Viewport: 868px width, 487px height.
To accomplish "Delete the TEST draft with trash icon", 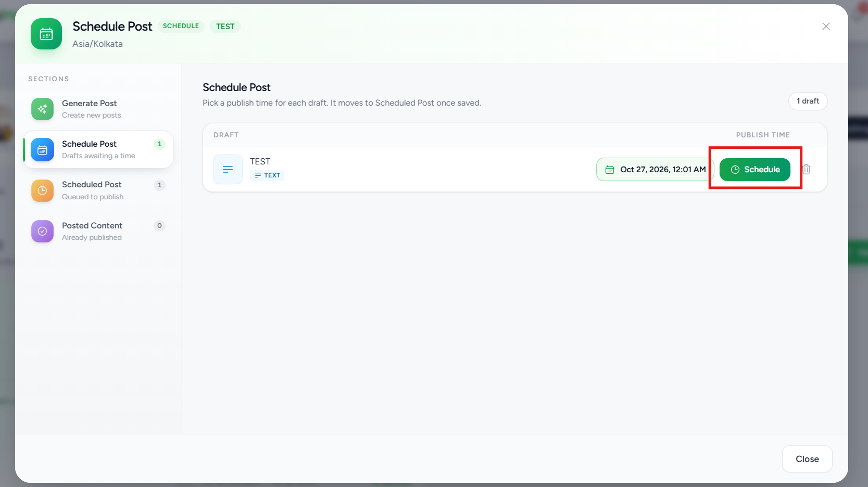I will (x=807, y=169).
